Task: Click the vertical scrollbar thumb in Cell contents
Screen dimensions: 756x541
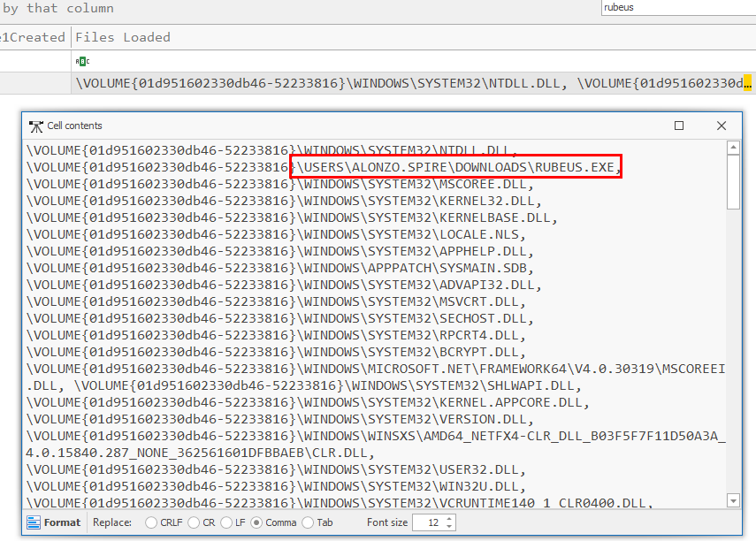Action: 733,182
